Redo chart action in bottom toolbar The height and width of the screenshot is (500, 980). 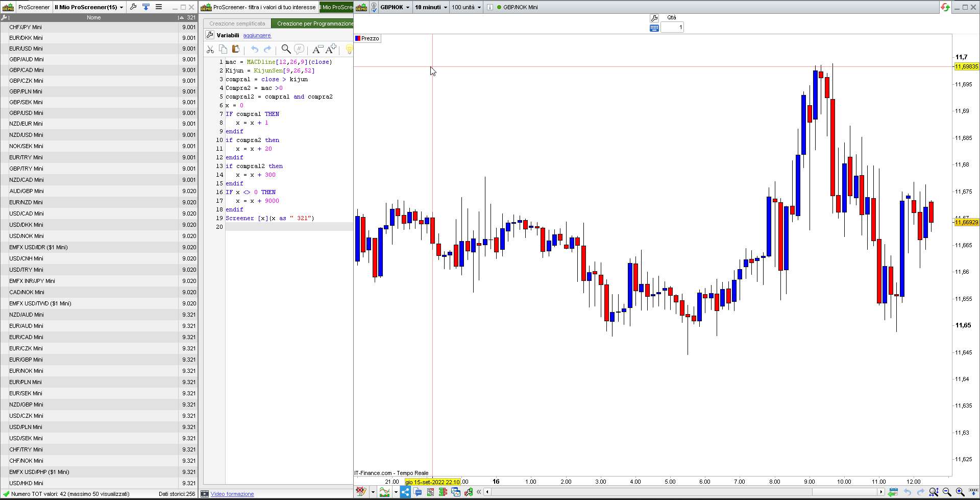[x=920, y=492]
